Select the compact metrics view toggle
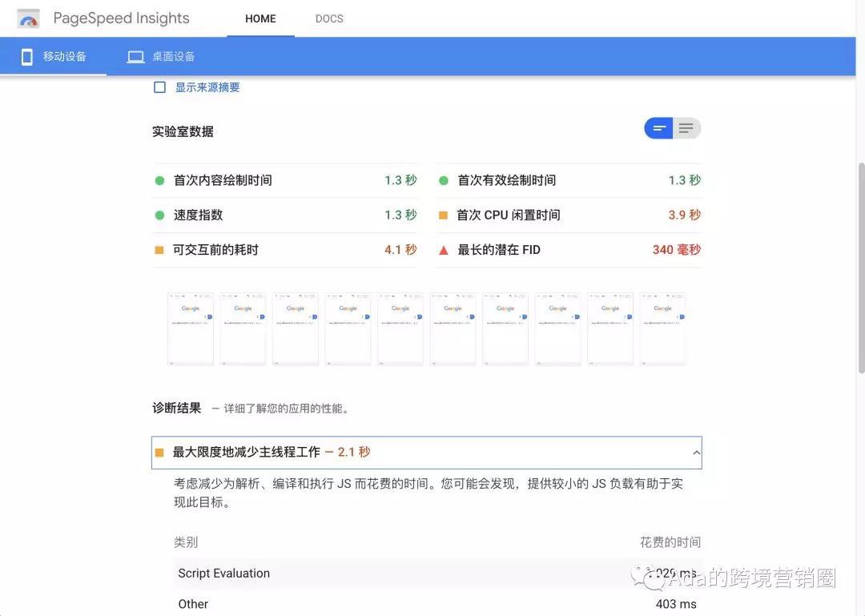Viewport: 865px width, 616px height. tap(658, 127)
